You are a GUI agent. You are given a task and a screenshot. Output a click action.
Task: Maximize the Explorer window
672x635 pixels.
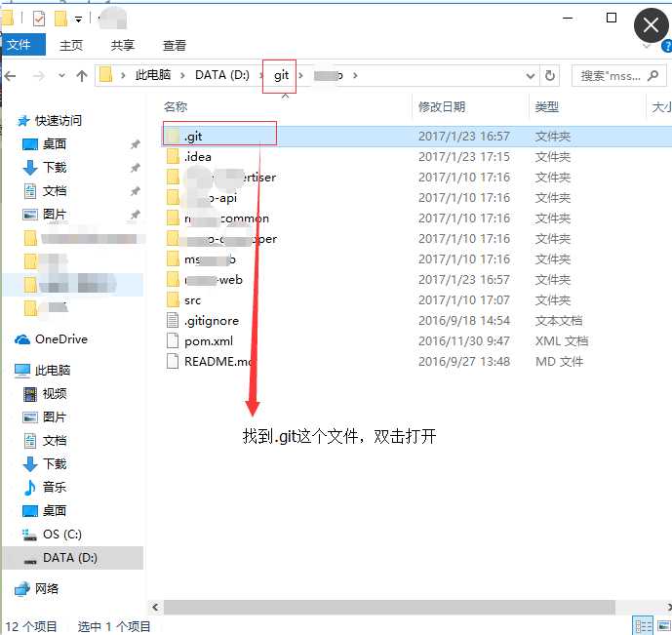tap(612, 18)
